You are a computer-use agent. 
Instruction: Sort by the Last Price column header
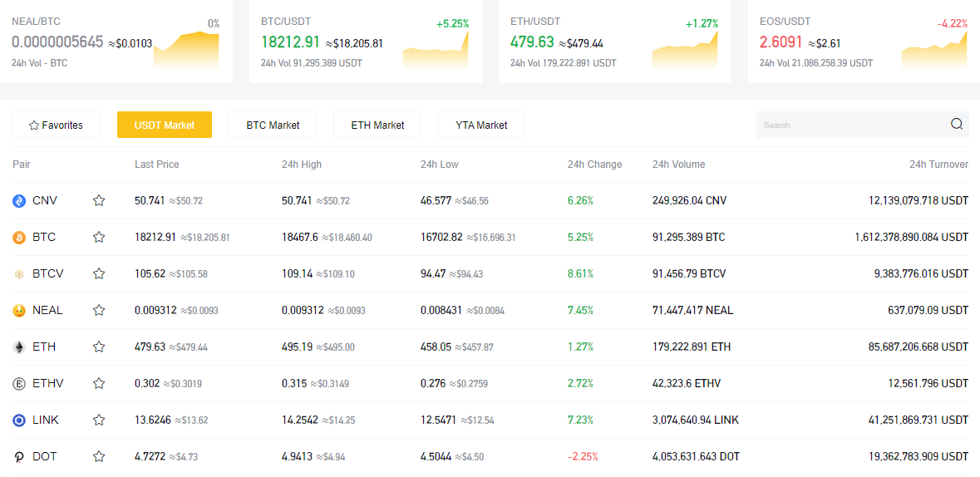click(157, 165)
